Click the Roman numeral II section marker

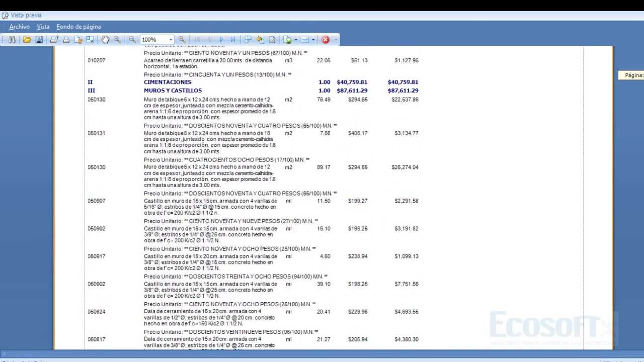(x=90, y=82)
